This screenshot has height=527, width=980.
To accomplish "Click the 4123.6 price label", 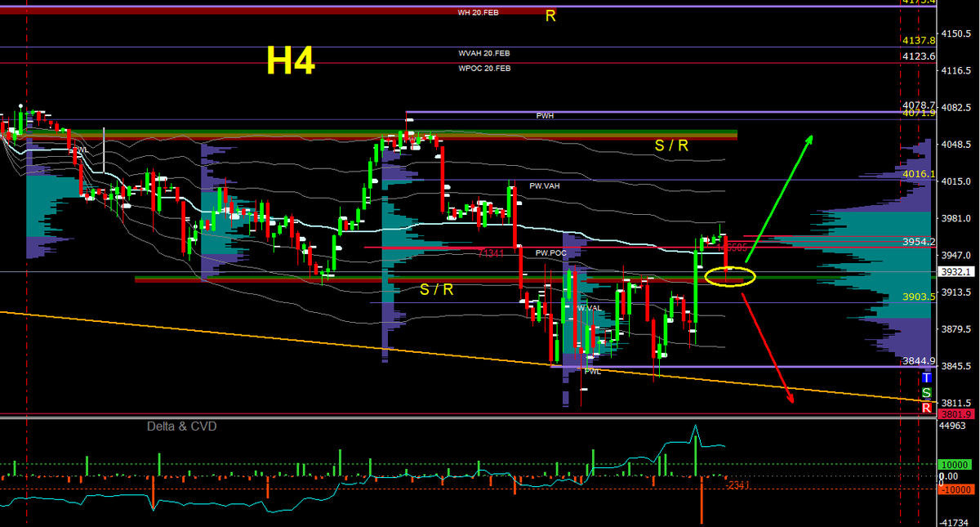I will pyautogui.click(x=919, y=56).
